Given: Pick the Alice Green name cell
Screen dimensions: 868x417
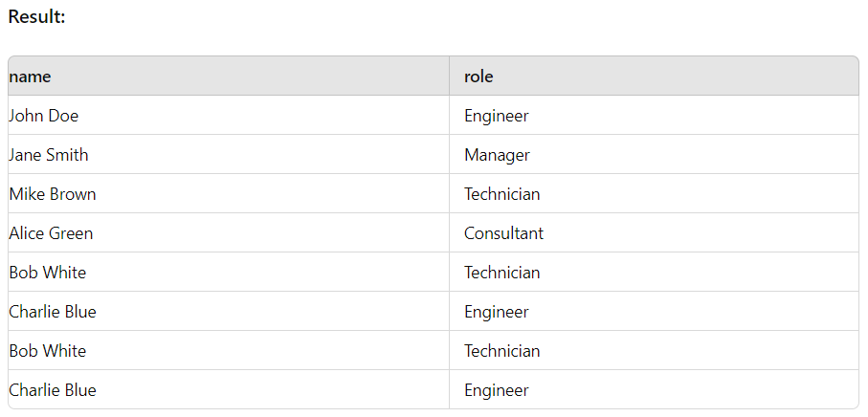Looking at the screenshot, I should point(229,232).
